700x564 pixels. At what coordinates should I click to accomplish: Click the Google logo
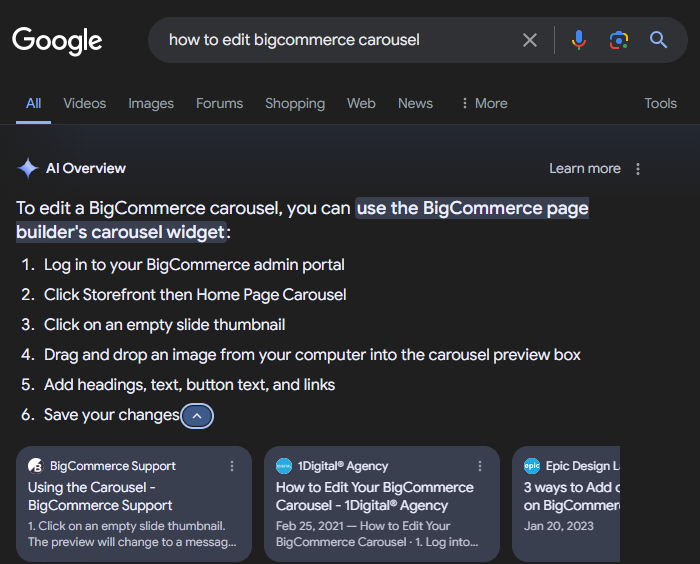click(x=57, y=40)
